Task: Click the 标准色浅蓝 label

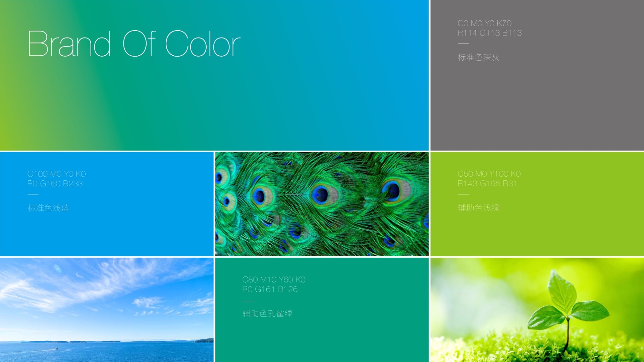Action: 48,208
